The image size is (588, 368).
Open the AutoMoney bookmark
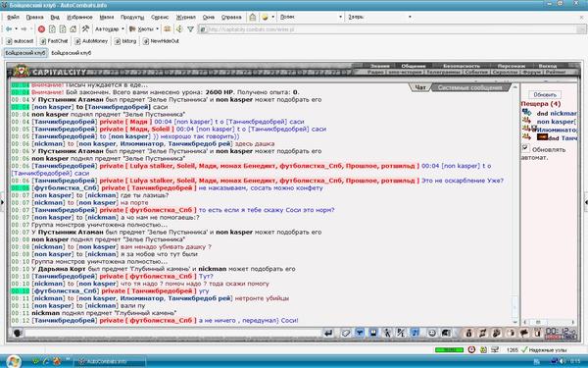coord(91,41)
